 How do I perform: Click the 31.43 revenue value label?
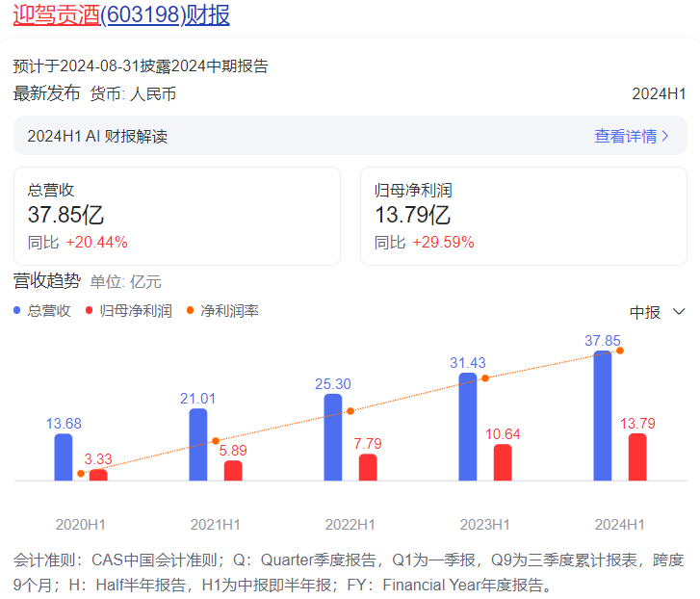click(468, 362)
